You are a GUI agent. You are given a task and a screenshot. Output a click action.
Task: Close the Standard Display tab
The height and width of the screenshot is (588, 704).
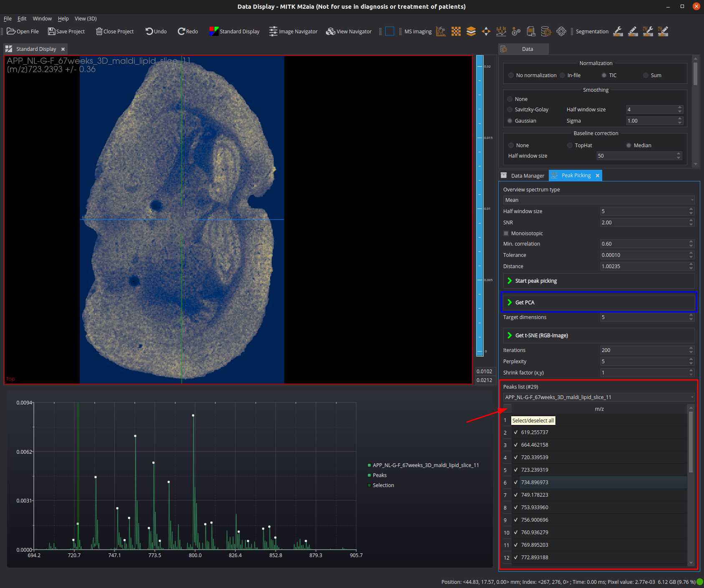coord(63,49)
